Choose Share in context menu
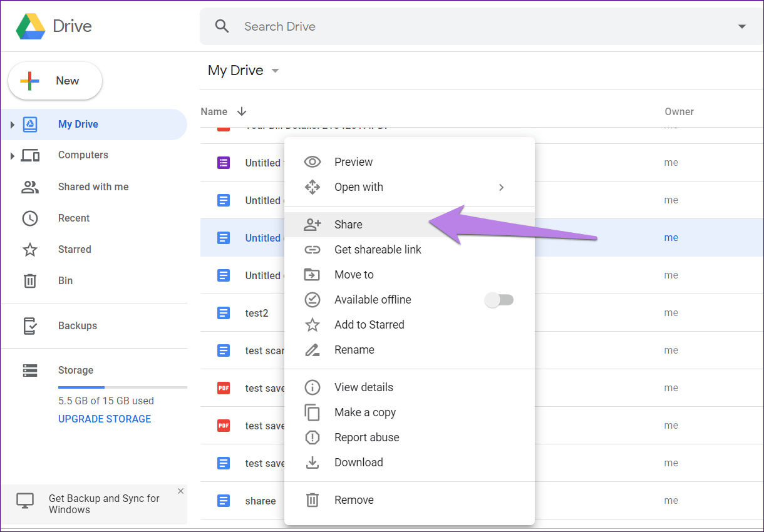764x532 pixels. pyautogui.click(x=410, y=225)
